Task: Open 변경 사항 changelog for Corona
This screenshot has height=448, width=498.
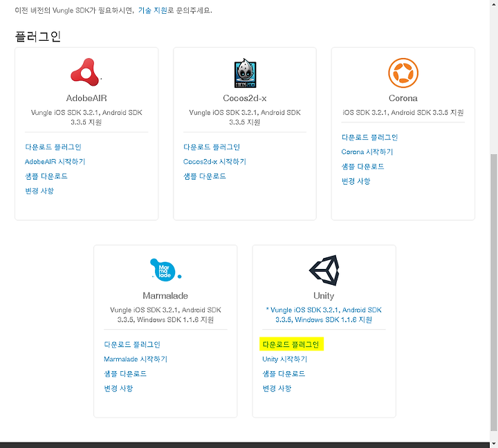Action: pos(356,181)
